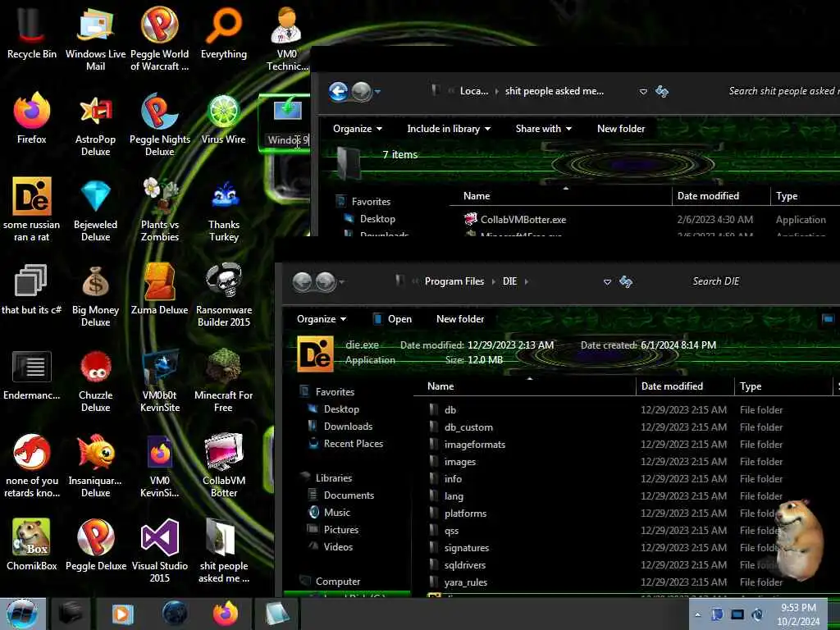
Task: Select AstroPop Deluxe desktop icon
Action: [95, 125]
